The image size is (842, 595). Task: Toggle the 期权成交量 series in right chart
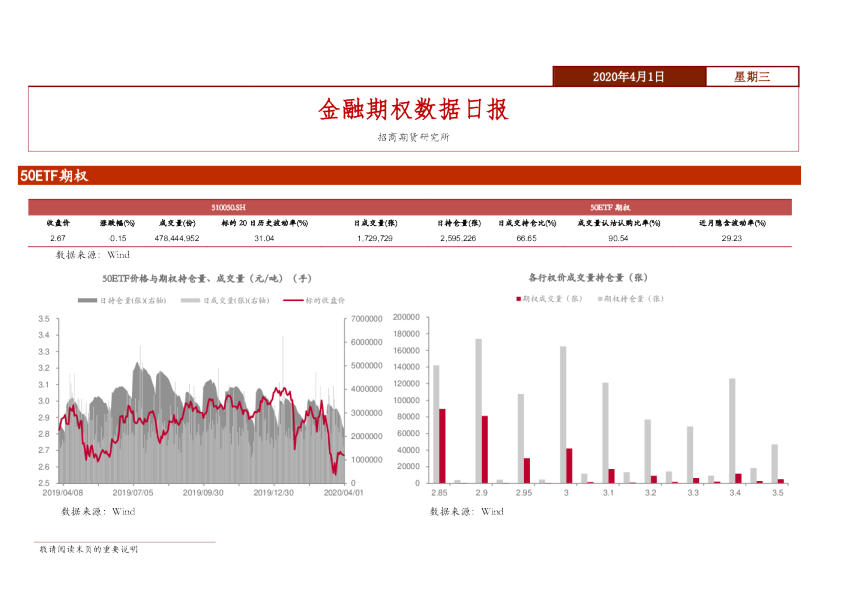518,297
